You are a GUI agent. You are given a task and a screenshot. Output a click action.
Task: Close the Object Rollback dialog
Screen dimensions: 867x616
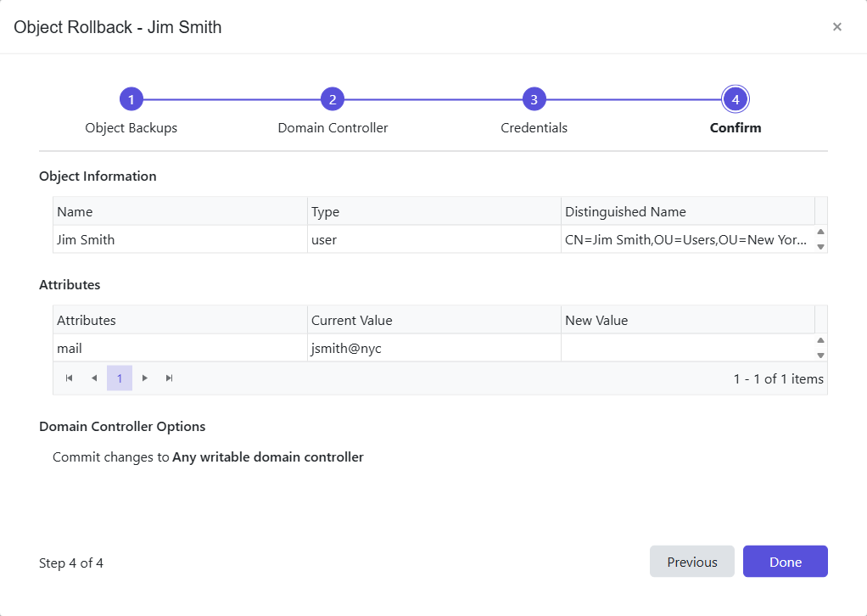click(836, 26)
